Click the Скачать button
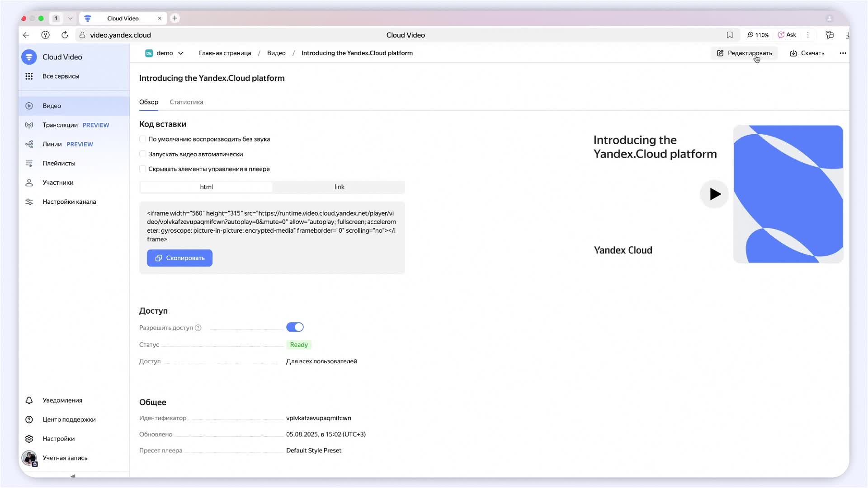This screenshot has height=488, width=868. (807, 53)
